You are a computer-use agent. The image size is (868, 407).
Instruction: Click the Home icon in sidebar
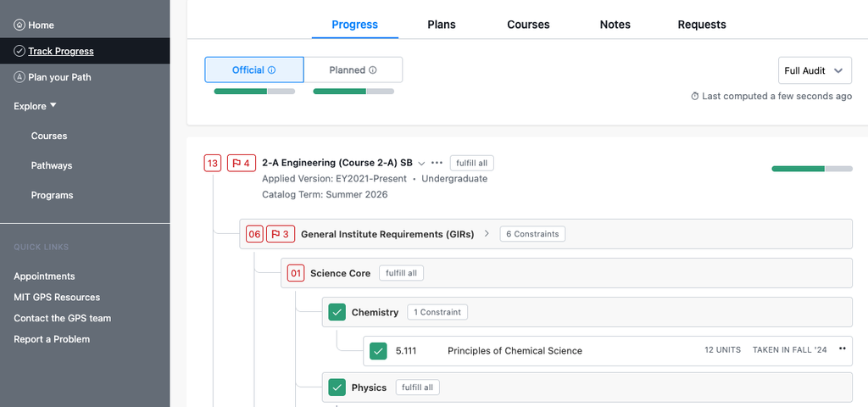coord(19,25)
